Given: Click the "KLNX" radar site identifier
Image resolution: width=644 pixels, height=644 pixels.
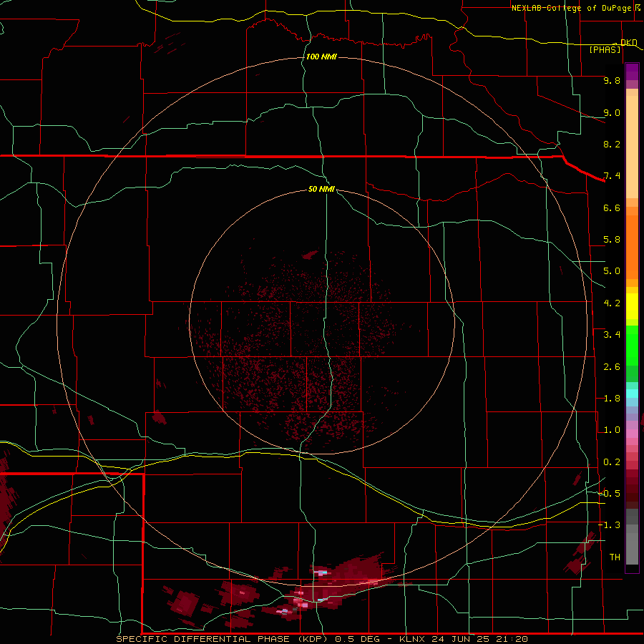Looking at the screenshot, I should coord(413,639).
